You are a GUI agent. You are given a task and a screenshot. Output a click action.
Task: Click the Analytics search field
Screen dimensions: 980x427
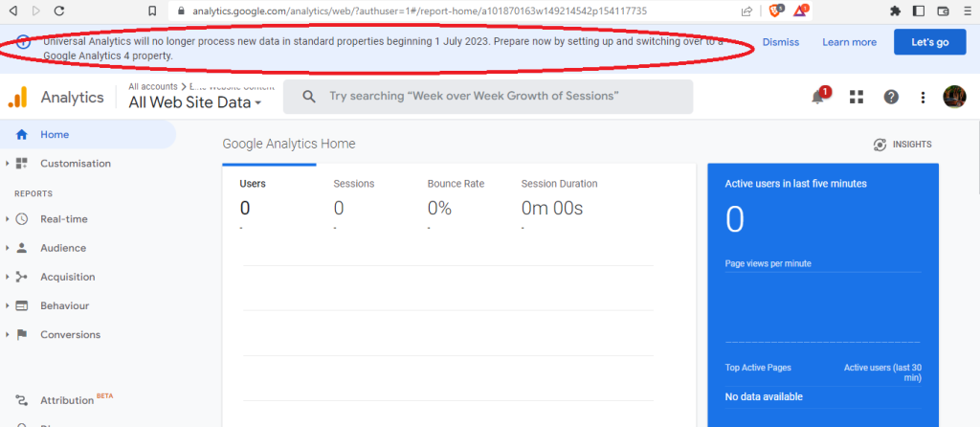click(494, 97)
